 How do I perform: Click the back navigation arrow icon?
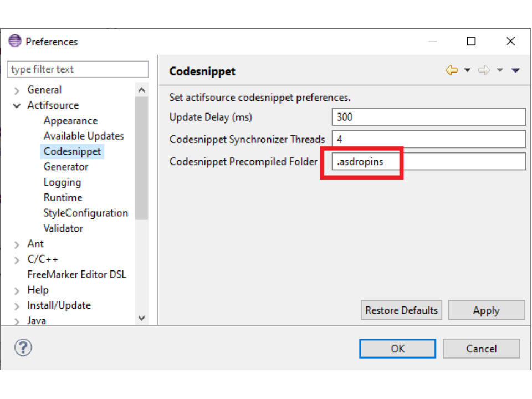pos(452,70)
